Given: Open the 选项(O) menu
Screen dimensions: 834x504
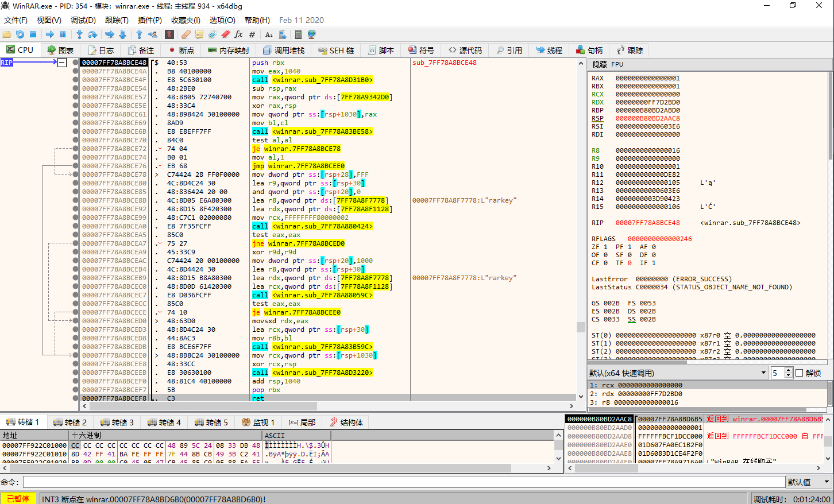Looking at the screenshot, I should coord(222,20).
